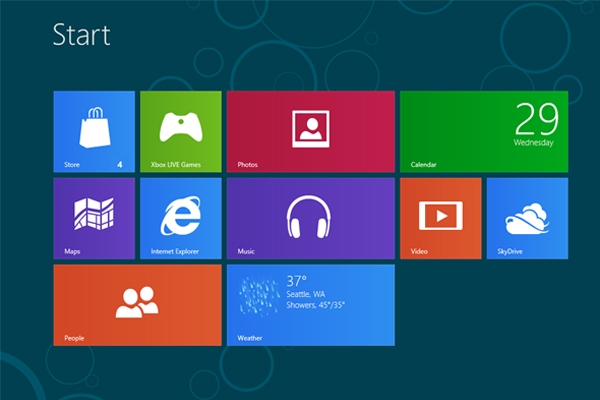Click the 'Wednesday' text
This screenshot has height=400, width=600.
coord(533,142)
